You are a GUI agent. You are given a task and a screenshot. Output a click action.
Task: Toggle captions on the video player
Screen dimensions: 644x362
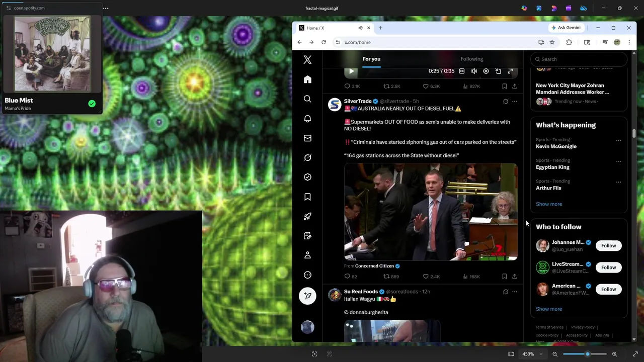point(462,71)
